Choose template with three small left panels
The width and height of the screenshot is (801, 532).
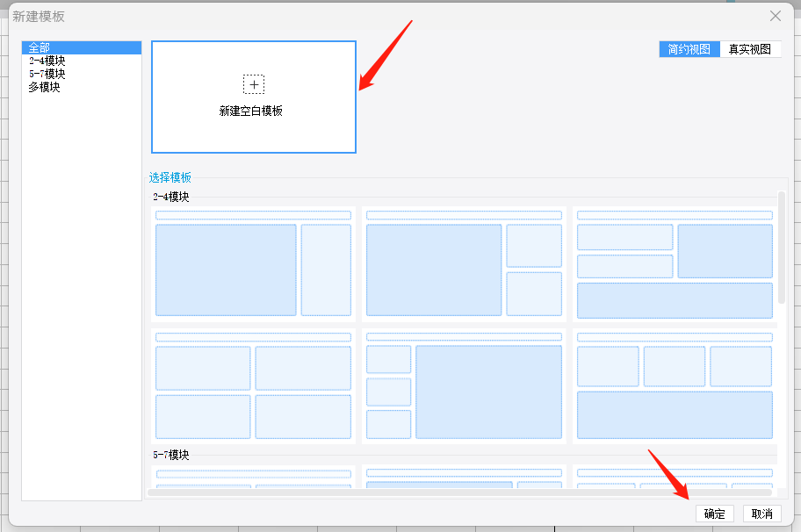pyautogui.click(x=464, y=386)
